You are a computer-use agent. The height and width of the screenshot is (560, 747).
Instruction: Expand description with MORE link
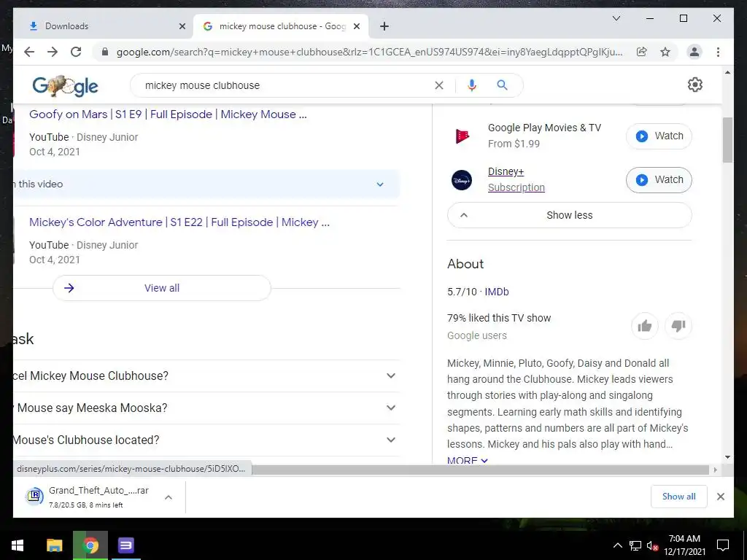click(468, 460)
